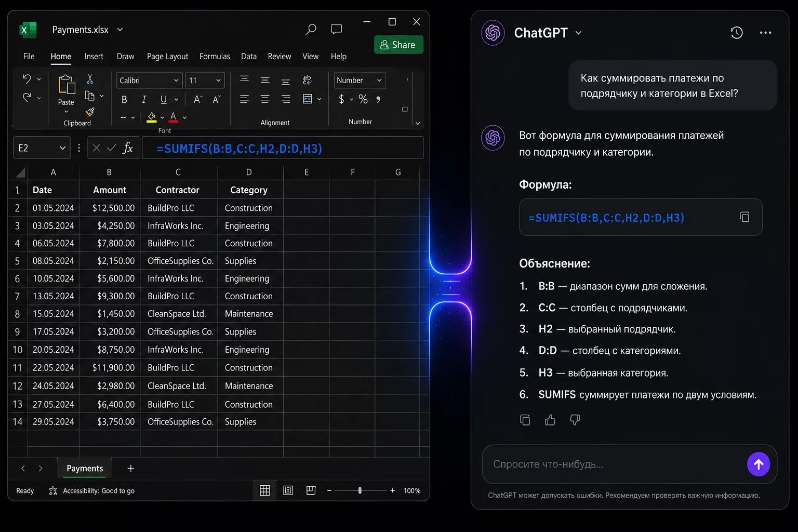This screenshot has height=532, width=798.
Task: Open the Calibri font name dropdown
Action: (176, 81)
